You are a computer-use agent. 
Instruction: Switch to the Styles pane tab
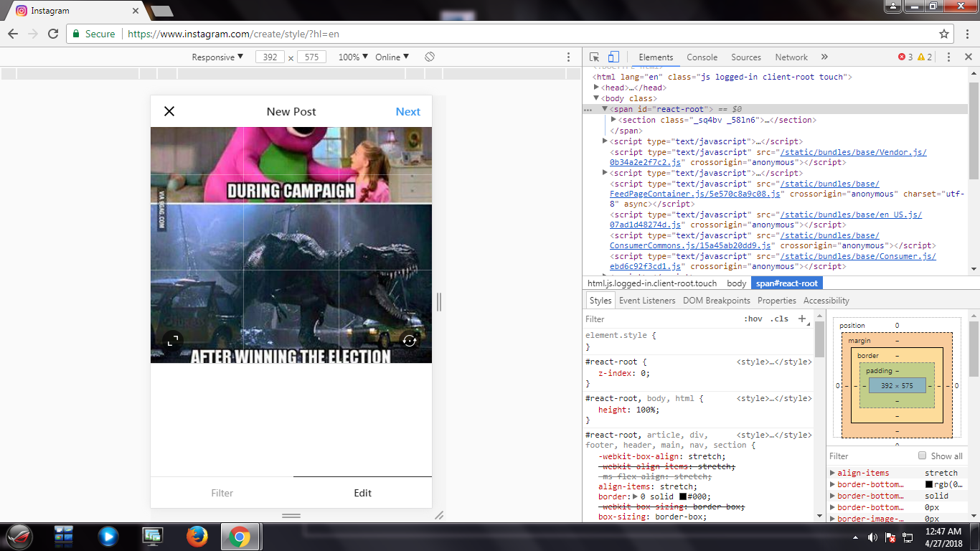[x=600, y=301]
